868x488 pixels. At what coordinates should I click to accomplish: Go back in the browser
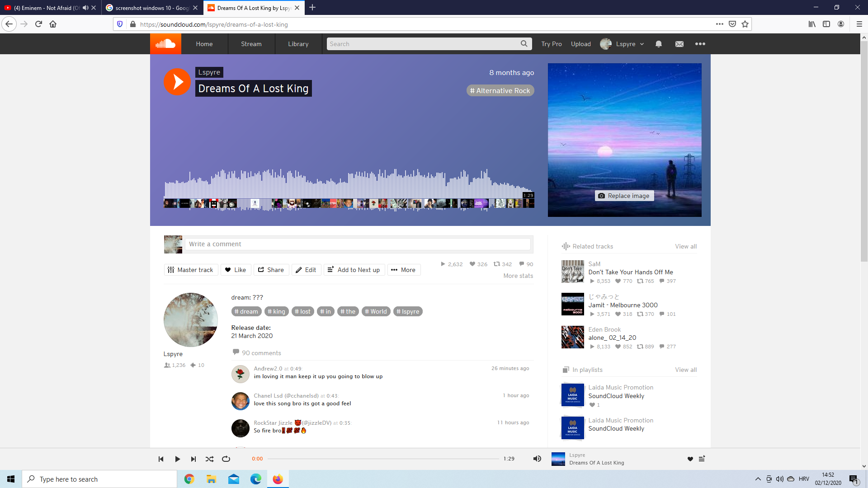pos(9,24)
